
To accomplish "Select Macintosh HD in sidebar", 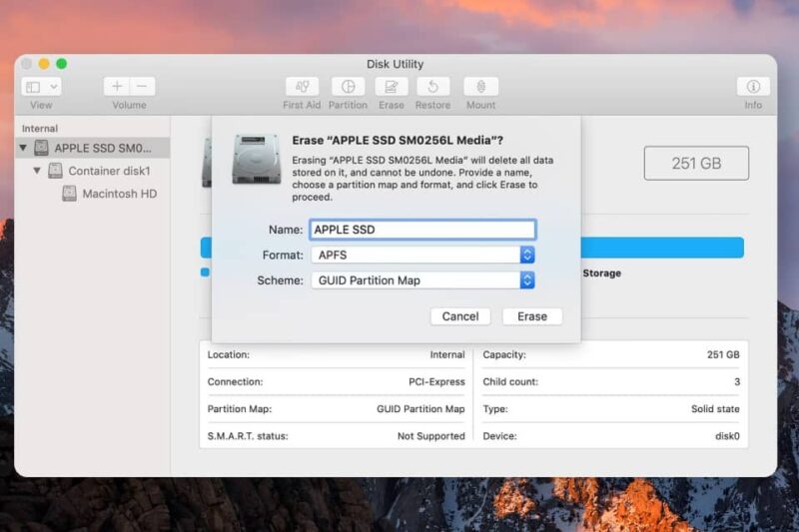I will coord(119,194).
